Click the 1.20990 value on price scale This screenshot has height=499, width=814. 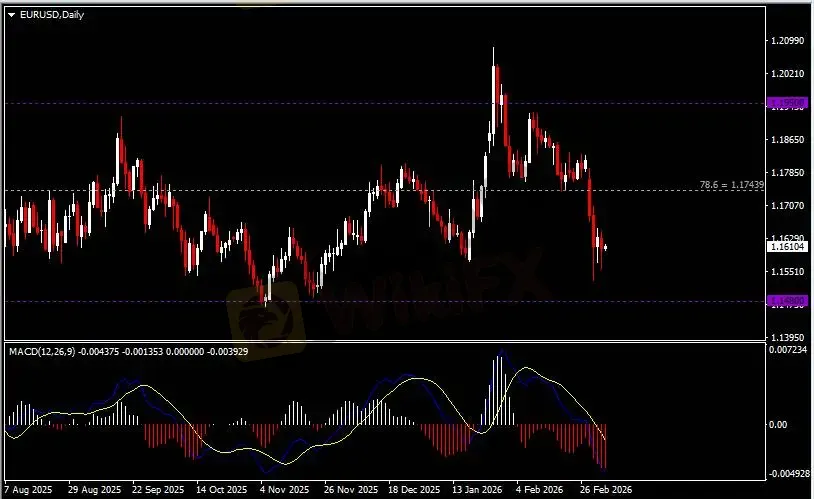[x=787, y=41]
